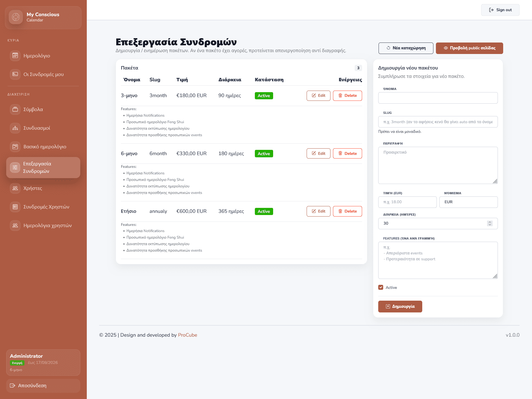Focus the Όνομα text field
The height and width of the screenshot is (399, 532).
point(438,98)
